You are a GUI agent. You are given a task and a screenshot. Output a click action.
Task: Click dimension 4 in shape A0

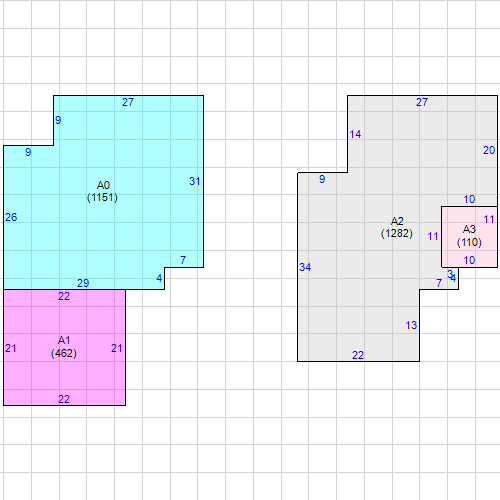point(159,278)
